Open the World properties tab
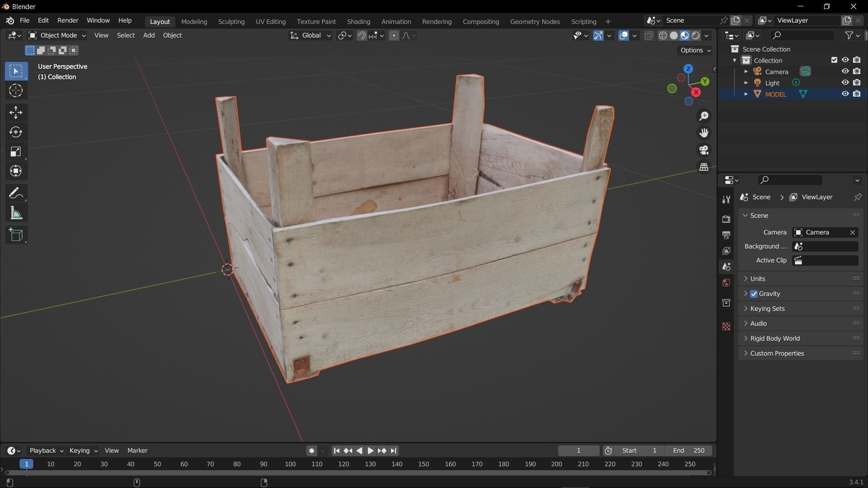This screenshot has height=488, width=868. coord(726,283)
